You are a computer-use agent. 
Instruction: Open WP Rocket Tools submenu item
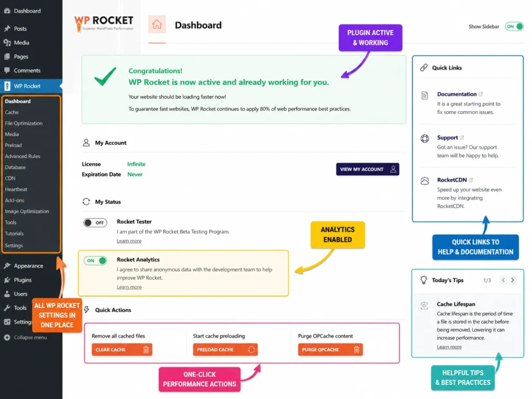pos(10,222)
